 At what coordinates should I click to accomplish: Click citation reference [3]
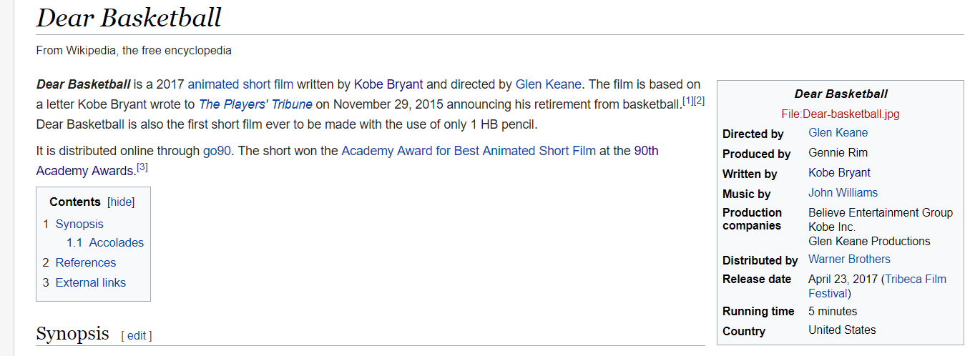pos(142,167)
